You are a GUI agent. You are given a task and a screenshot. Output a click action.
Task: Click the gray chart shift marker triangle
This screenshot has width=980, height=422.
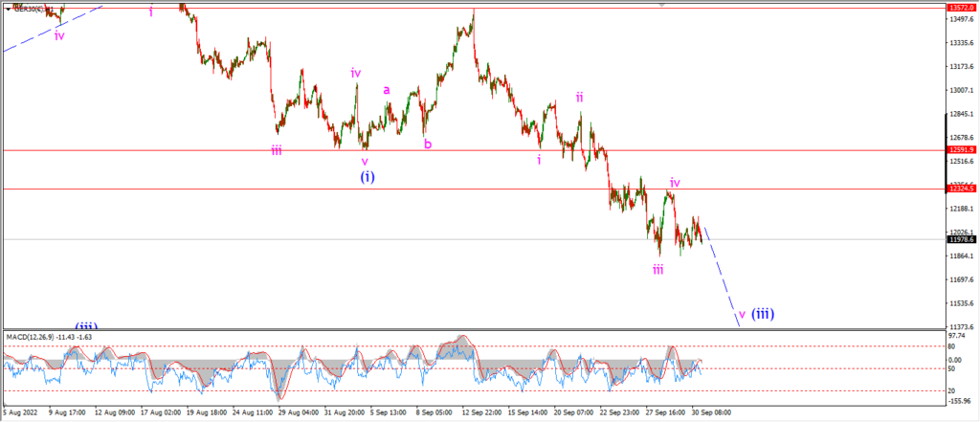point(662,5)
